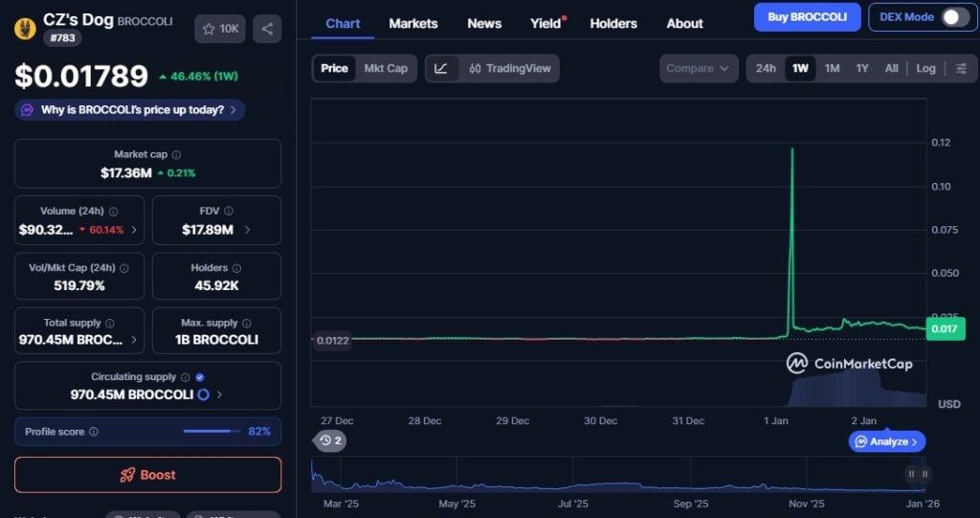Screen dimensions: 980x518
Task: Click the Buy BROCCOLI button
Action: (807, 17)
